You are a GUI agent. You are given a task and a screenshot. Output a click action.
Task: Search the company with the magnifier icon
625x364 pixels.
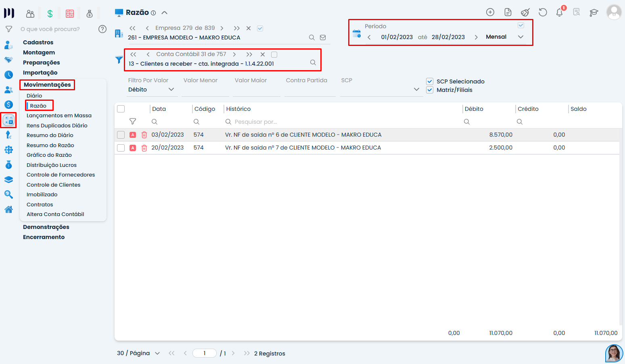311,37
